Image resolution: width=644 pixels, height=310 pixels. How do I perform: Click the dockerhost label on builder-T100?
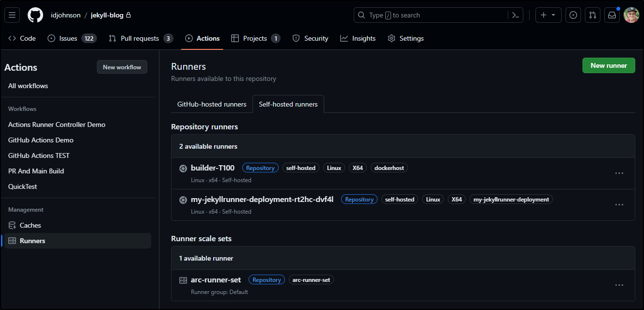tap(390, 168)
